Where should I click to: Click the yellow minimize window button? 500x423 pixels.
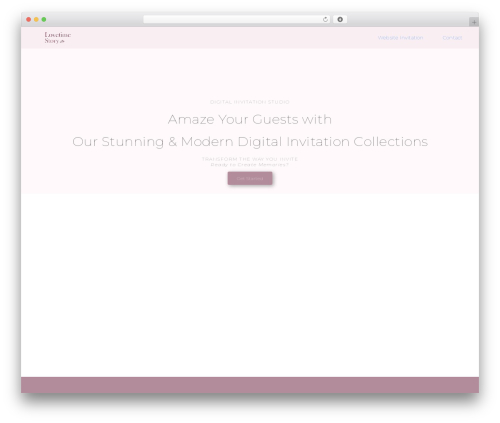(x=36, y=19)
